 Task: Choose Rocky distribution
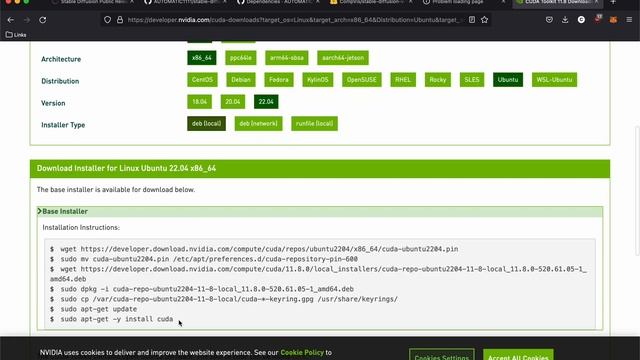click(x=438, y=80)
